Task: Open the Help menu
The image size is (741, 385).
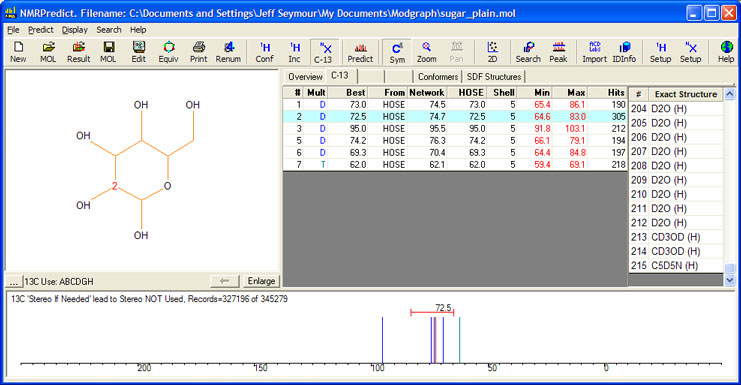Action: coord(138,30)
